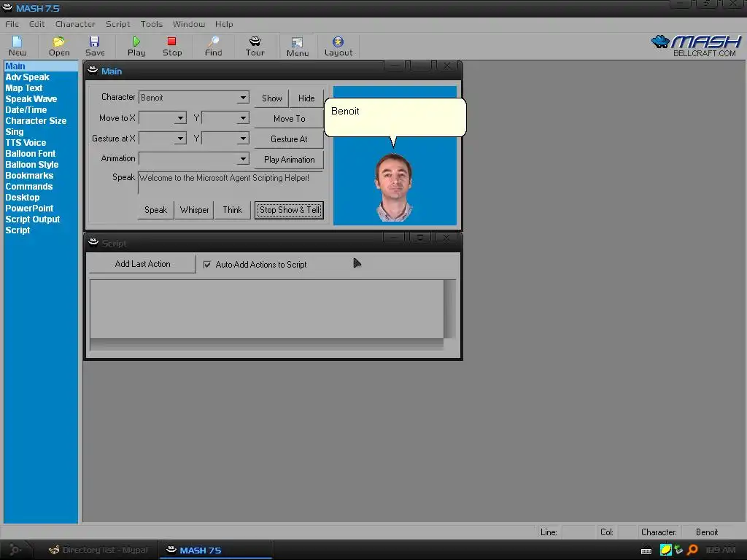This screenshot has height=560, width=747.
Task: Click inside the Speak text field
Action: pyautogui.click(x=231, y=183)
